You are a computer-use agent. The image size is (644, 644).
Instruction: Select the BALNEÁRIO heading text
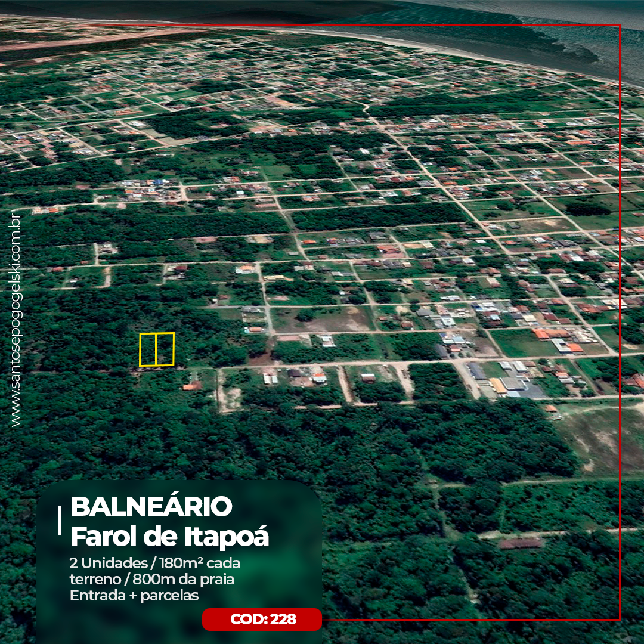point(151,507)
